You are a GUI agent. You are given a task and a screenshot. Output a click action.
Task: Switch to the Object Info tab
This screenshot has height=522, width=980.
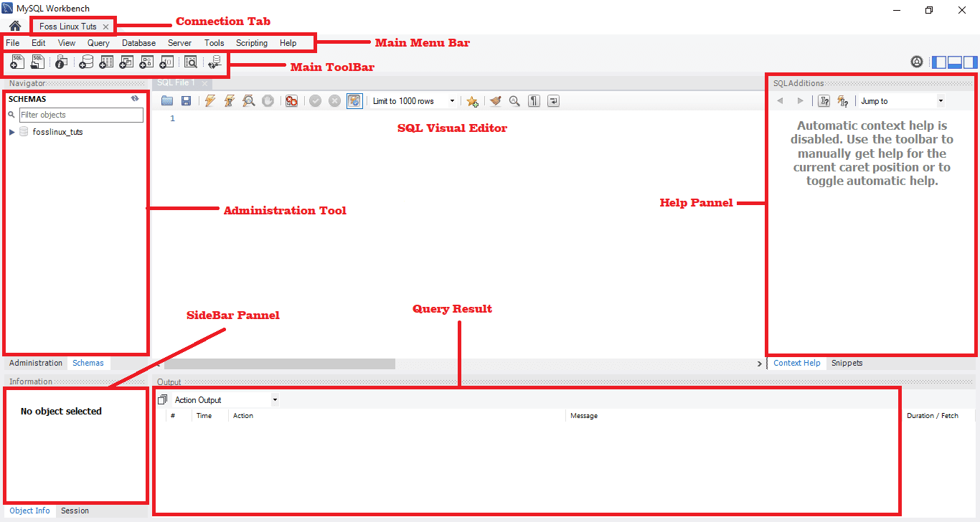pyautogui.click(x=30, y=511)
